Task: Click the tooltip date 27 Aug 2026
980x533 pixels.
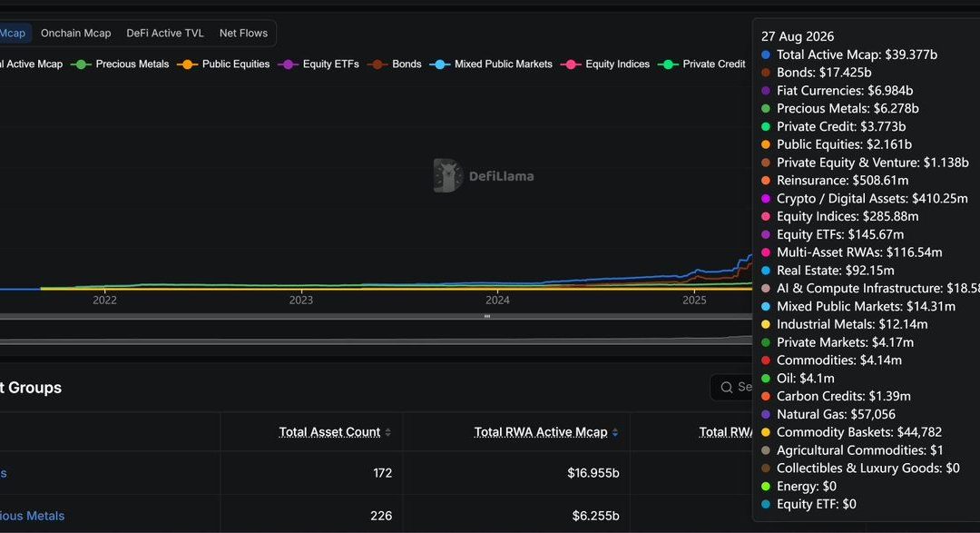Action: pyautogui.click(x=798, y=36)
